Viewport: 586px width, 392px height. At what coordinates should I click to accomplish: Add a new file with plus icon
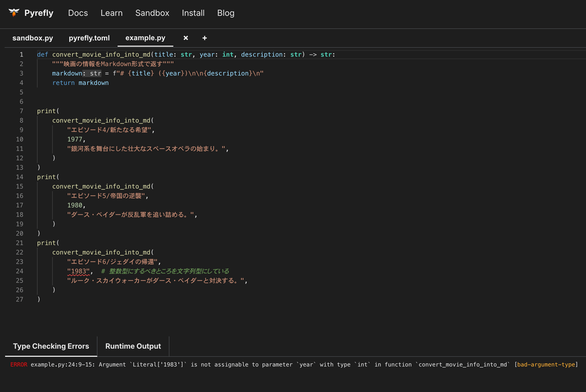tap(205, 38)
